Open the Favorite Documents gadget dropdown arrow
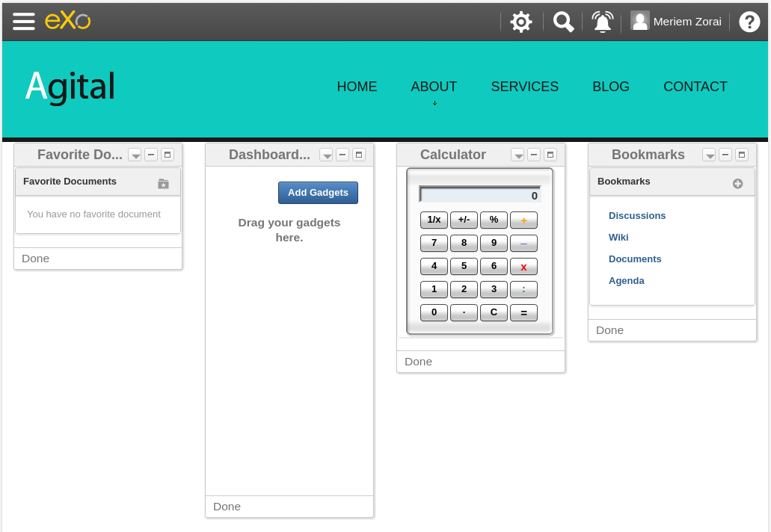The width and height of the screenshot is (771, 532). (135, 155)
